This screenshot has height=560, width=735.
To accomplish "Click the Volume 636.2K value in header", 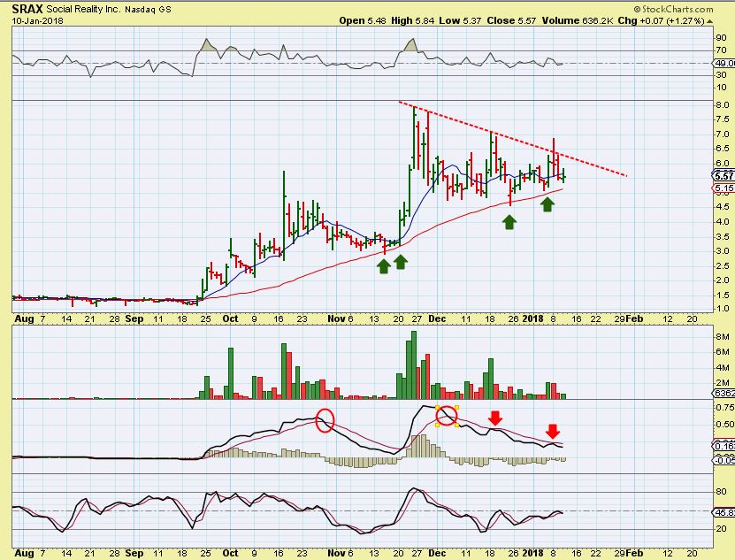I will pos(578,21).
